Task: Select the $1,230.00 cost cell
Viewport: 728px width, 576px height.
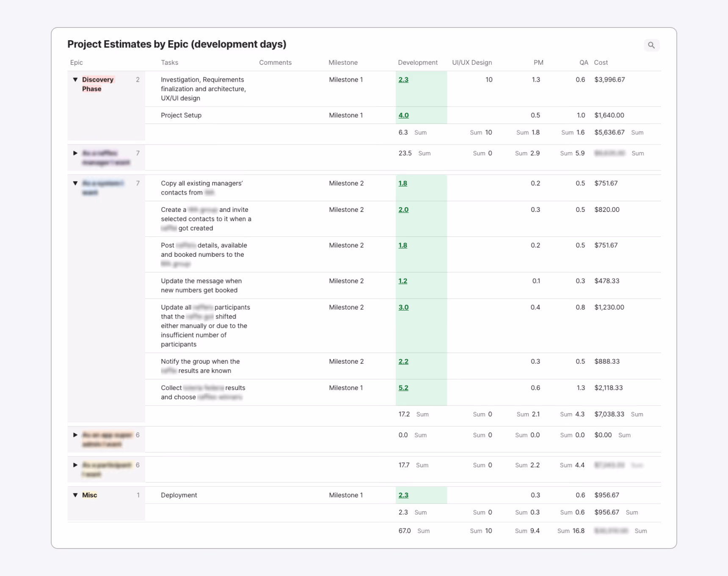Action: coord(609,307)
